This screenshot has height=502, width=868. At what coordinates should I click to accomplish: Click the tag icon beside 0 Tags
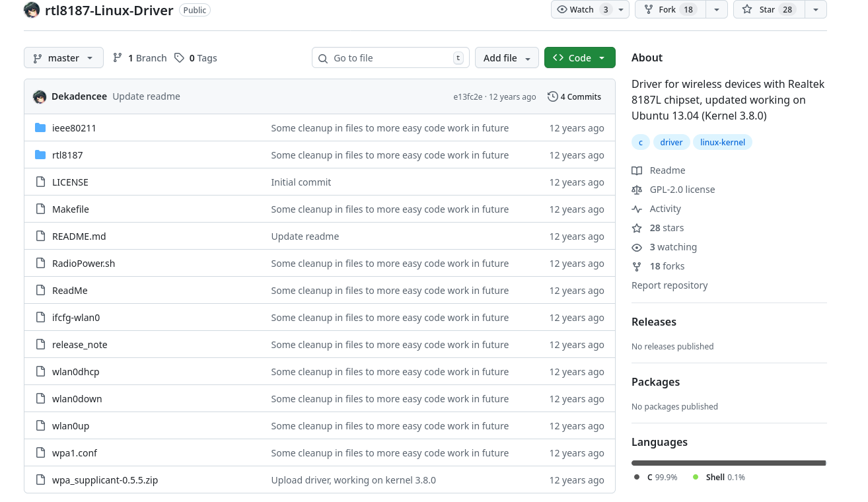point(179,58)
